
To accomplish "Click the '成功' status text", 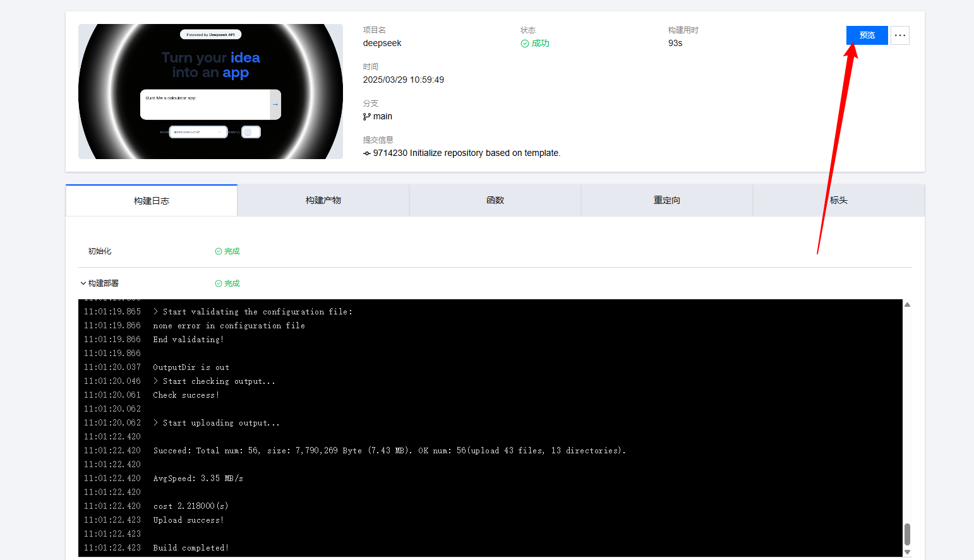I will coord(541,44).
